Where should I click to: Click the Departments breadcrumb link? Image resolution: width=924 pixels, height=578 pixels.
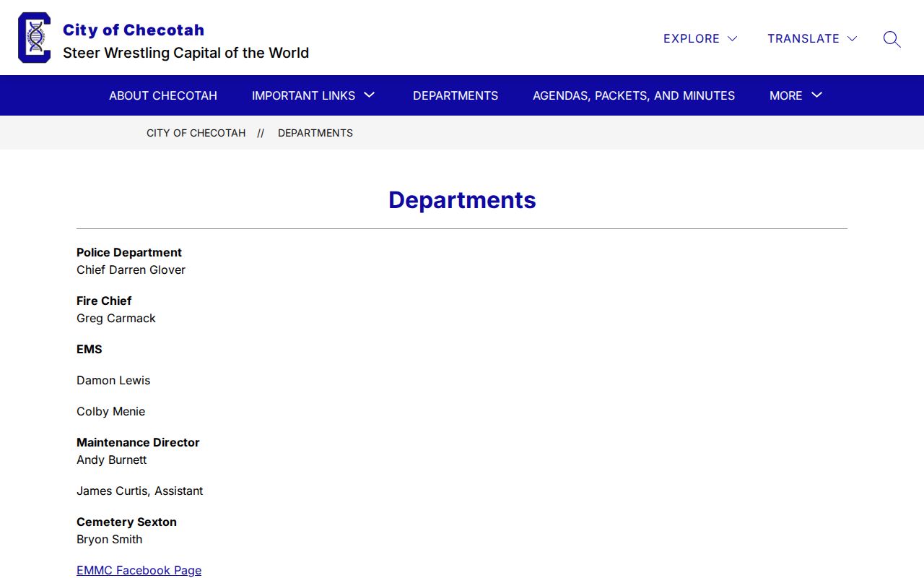click(315, 133)
